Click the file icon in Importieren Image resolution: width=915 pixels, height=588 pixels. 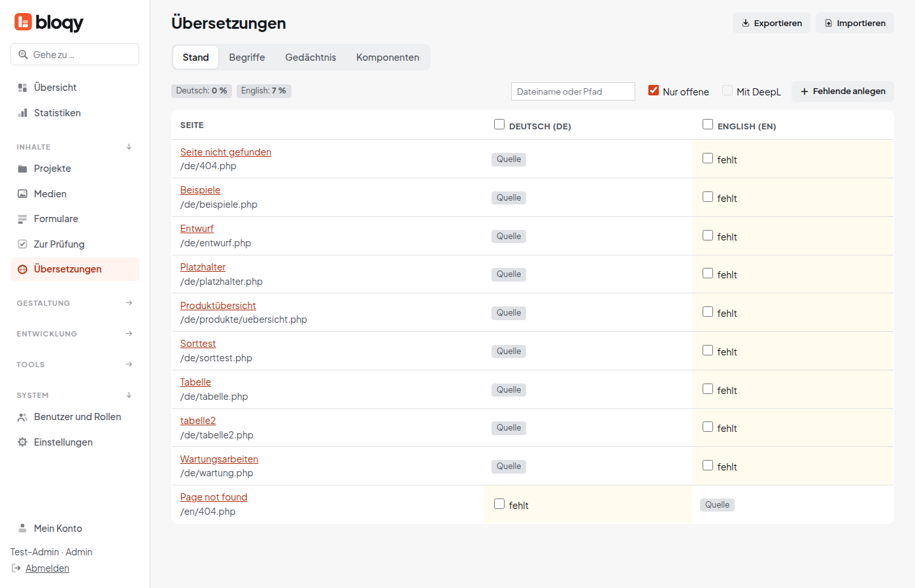tap(829, 23)
